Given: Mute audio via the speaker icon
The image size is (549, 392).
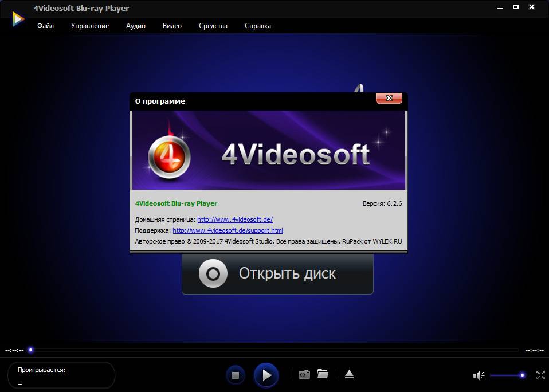Looking at the screenshot, I should coord(479,375).
